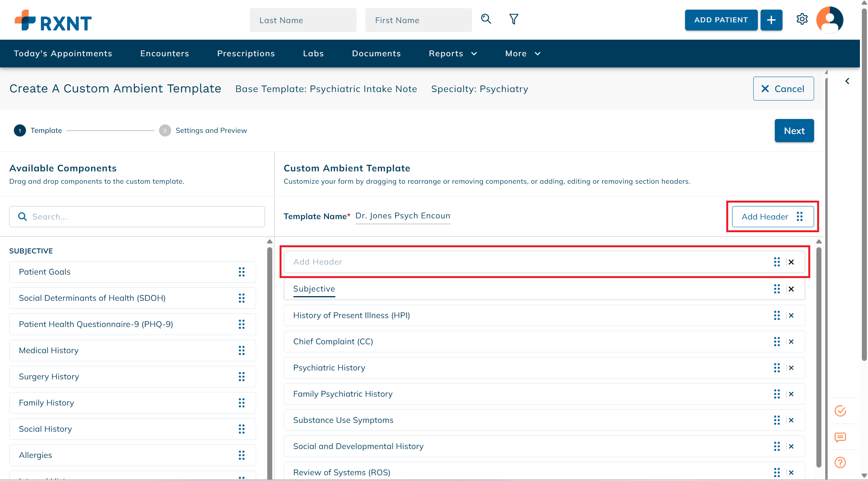Open the orange checkmark tasks icon
The width and height of the screenshot is (868, 481).
point(840,411)
